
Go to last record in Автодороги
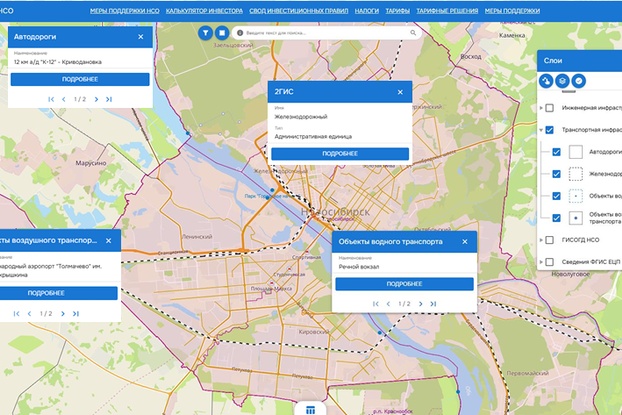click(109, 99)
